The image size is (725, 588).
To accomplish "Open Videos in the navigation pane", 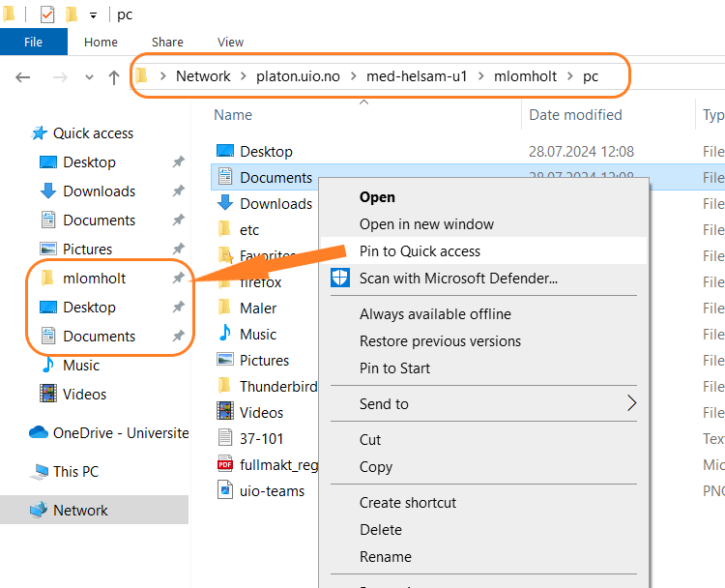I will click(84, 395).
